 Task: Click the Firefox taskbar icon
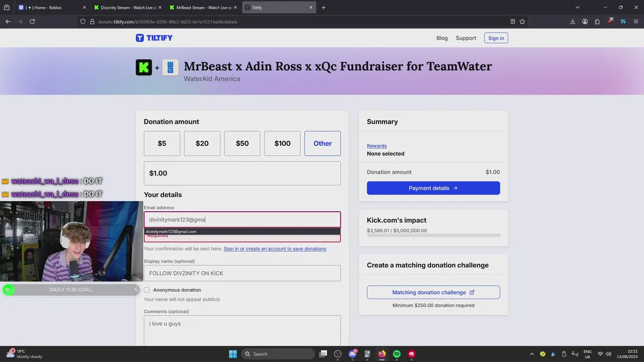pos(382,354)
